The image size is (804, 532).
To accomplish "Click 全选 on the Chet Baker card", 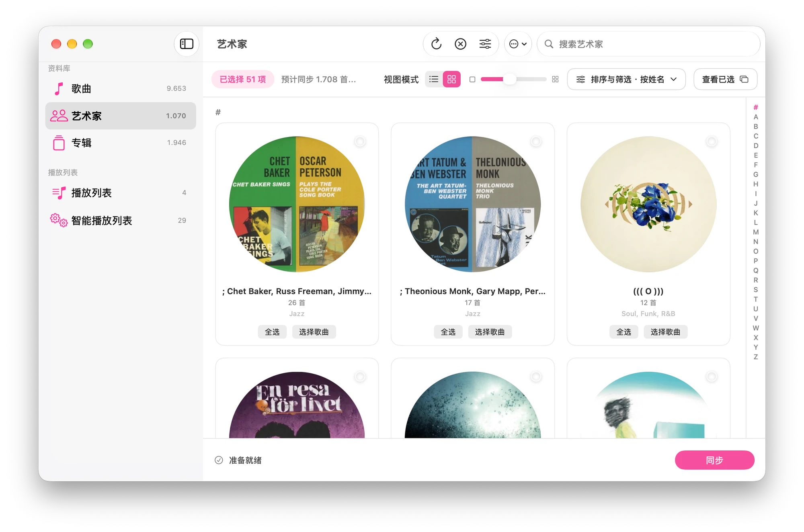I will pos(272,332).
